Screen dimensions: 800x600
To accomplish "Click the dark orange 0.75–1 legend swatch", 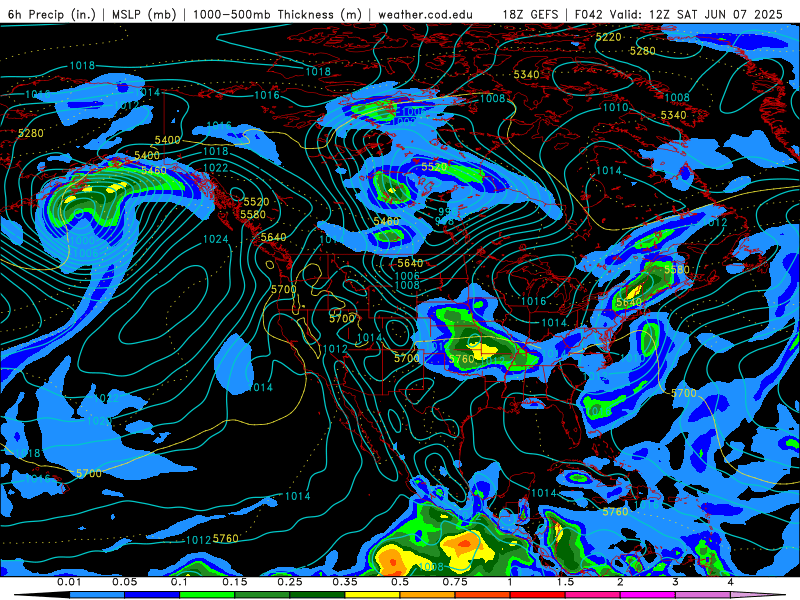I will point(483,595).
